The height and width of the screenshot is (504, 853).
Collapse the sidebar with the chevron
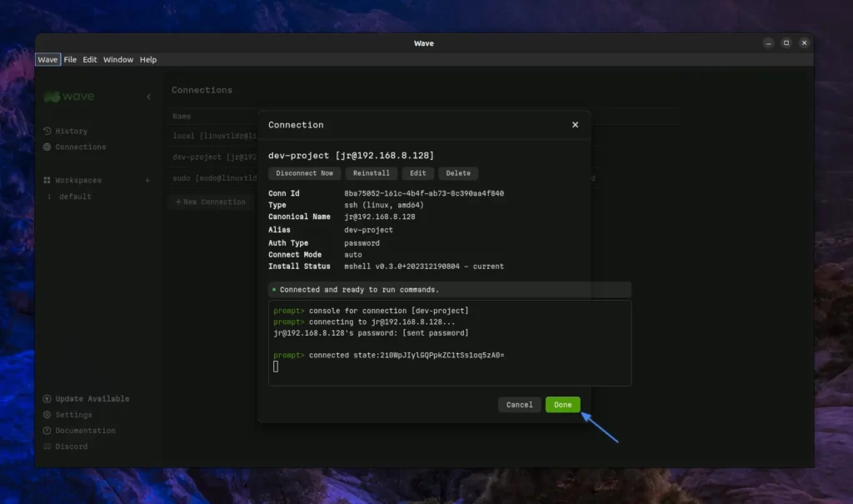pos(148,97)
